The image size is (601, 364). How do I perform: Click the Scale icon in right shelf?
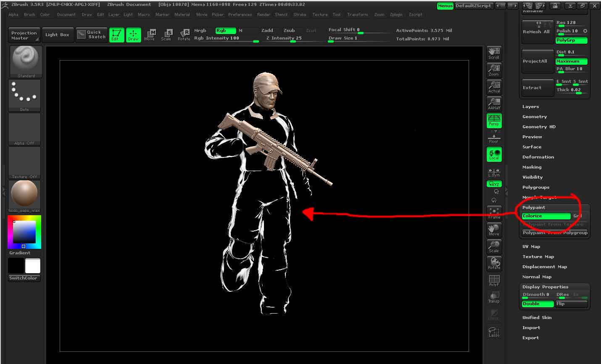pos(494,247)
